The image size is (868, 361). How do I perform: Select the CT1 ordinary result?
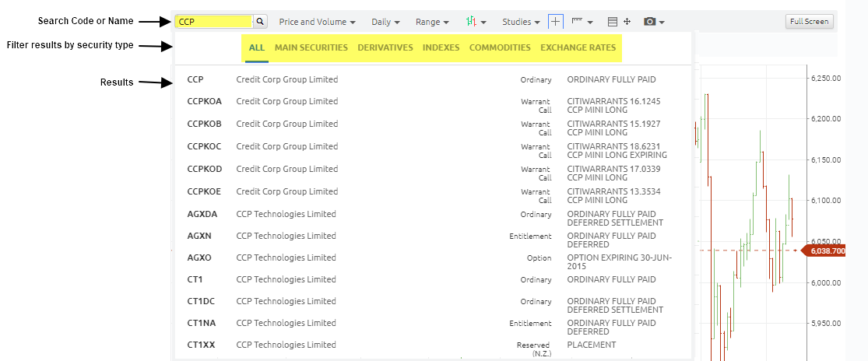tap(433, 280)
